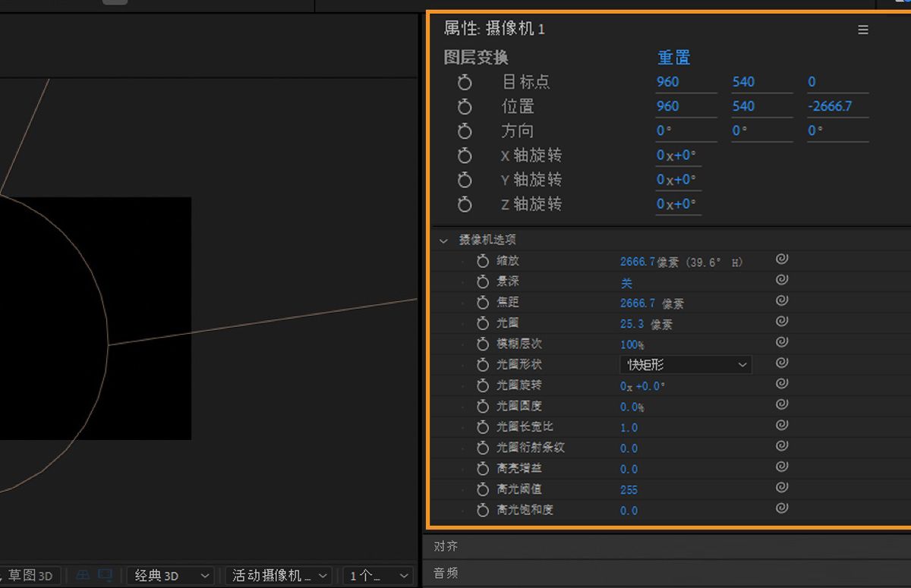Click the stopwatch for 缩放 camera option
Screen dimensions: 911x588
click(484, 260)
